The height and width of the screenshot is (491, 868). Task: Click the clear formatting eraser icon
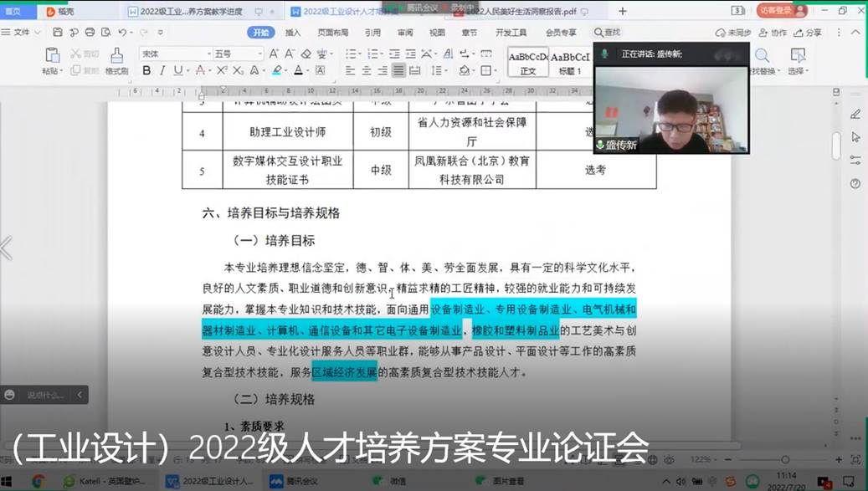point(306,54)
